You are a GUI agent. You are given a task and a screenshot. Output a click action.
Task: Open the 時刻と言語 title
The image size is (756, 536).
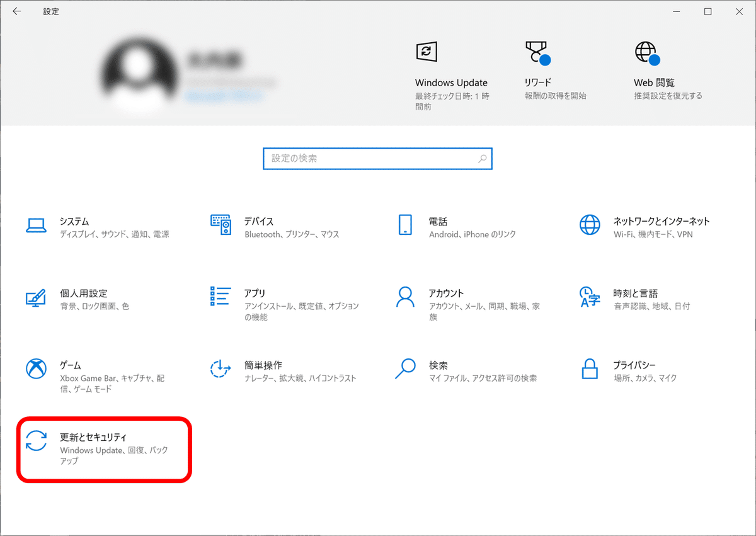coord(635,294)
